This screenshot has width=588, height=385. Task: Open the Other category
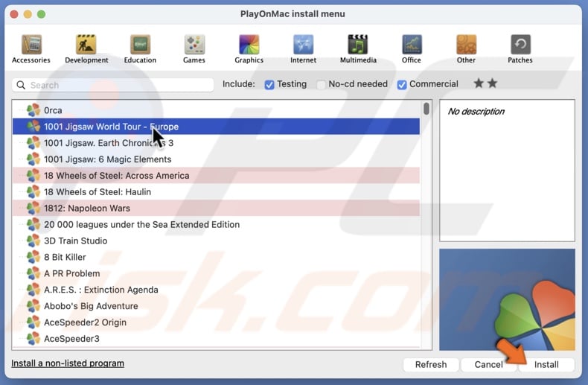(x=466, y=49)
